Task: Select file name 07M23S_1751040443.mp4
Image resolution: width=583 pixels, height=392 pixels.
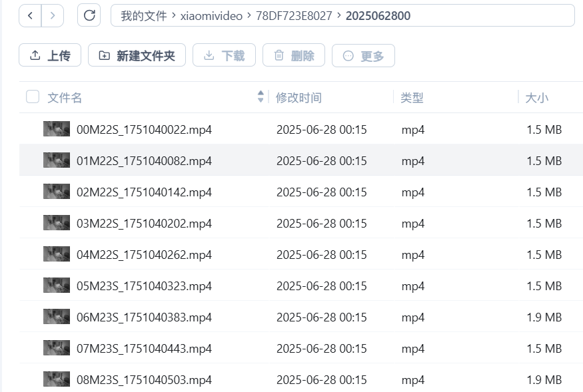Action: point(145,349)
